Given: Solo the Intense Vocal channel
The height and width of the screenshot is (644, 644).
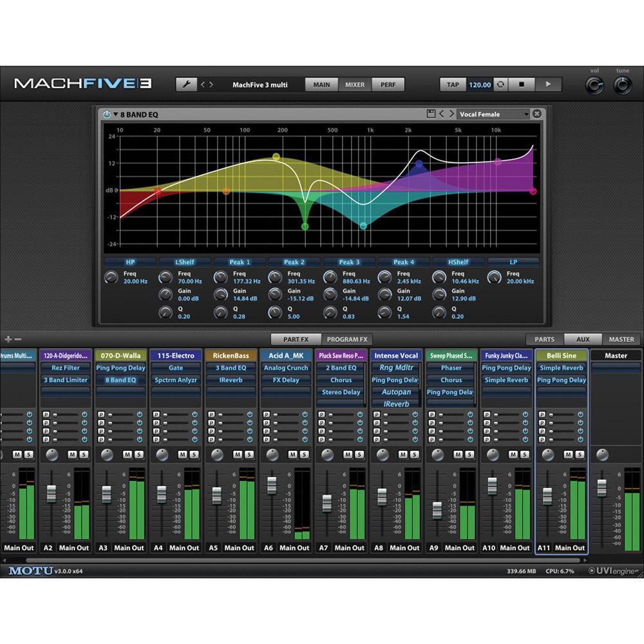Looking at the screenshot, I should (415, 454).
